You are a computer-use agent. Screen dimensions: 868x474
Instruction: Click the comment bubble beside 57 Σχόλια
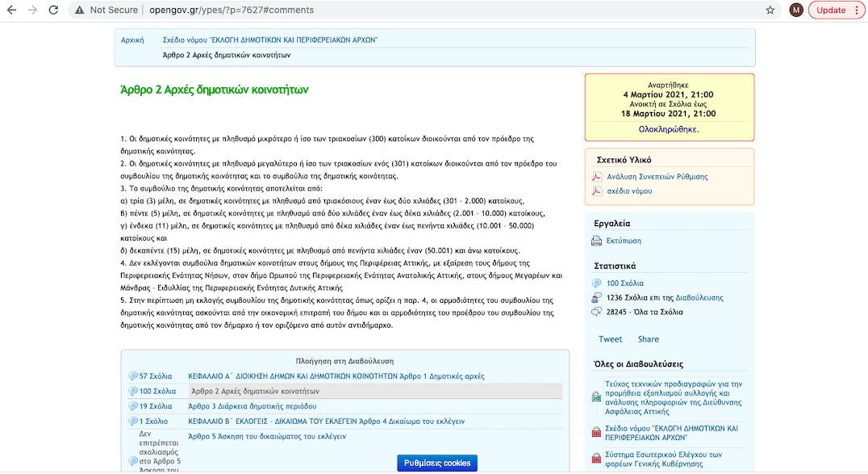point(133,375)
